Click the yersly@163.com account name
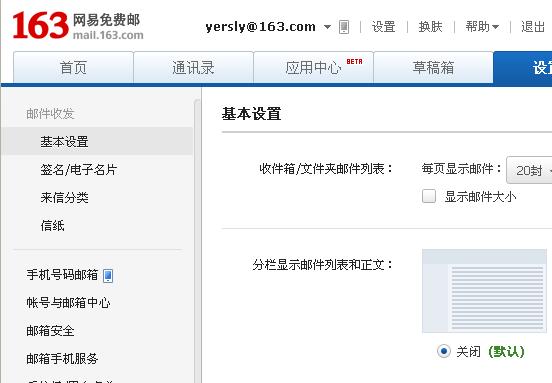 tap(261, 27)
